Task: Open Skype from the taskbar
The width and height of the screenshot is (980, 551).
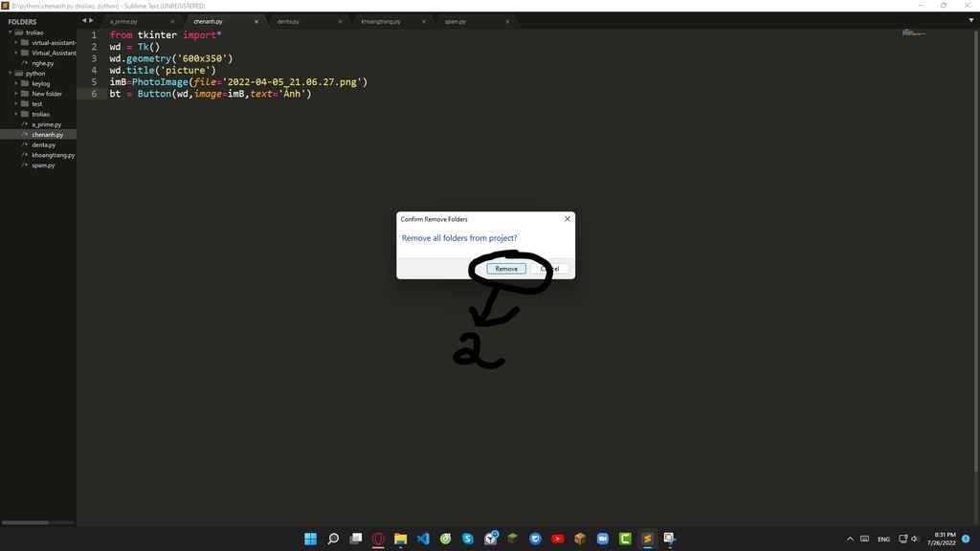Action: point(468,539)
